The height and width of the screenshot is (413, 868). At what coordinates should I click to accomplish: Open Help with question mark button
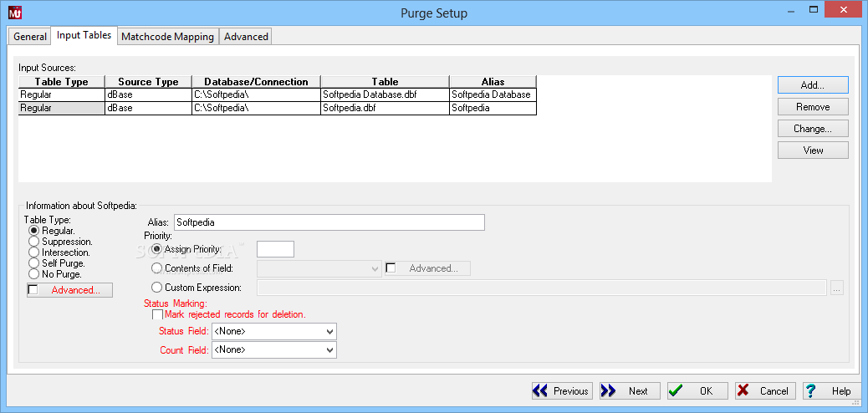(831, 391)
